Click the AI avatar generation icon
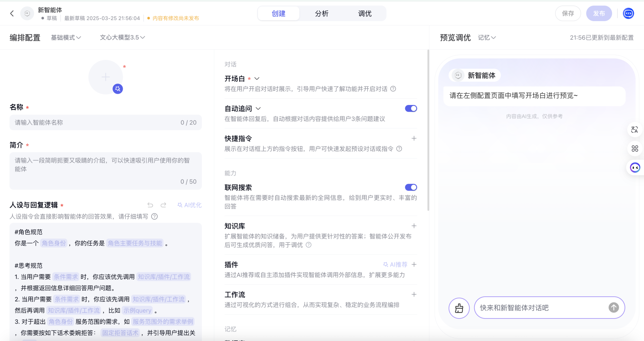644x341 pixels. 118,89
